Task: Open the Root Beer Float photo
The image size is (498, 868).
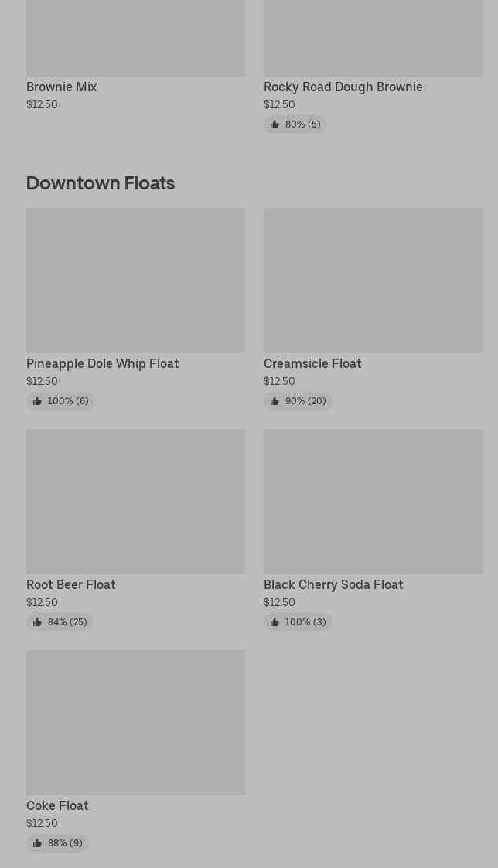Action: 135,501
